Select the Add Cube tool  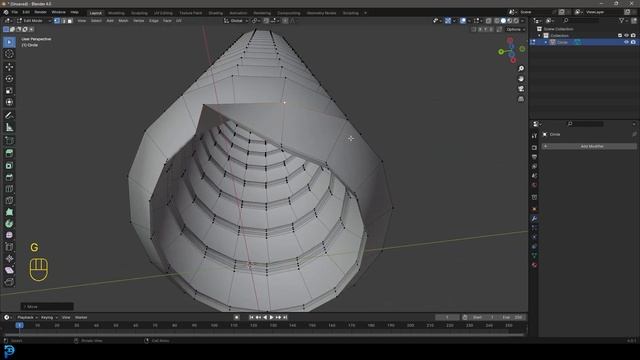(9, 141)
